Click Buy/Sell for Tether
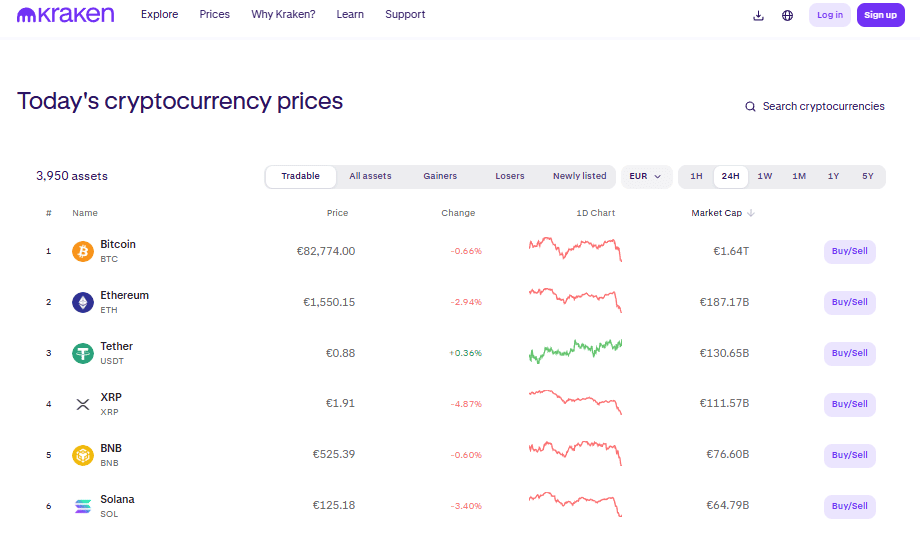The width and height of the screenshot is (920, 543). 850,353
